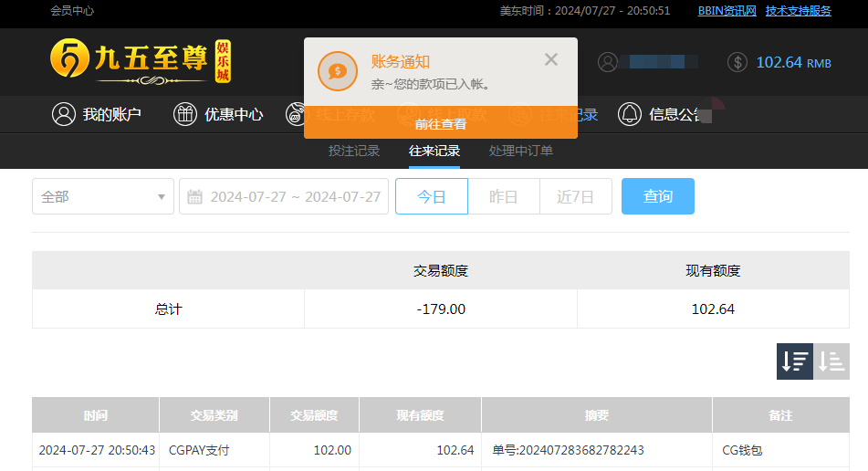Sort records in descending order
Viewport: 868px width, 471px height.
click(x=794, y=361)
